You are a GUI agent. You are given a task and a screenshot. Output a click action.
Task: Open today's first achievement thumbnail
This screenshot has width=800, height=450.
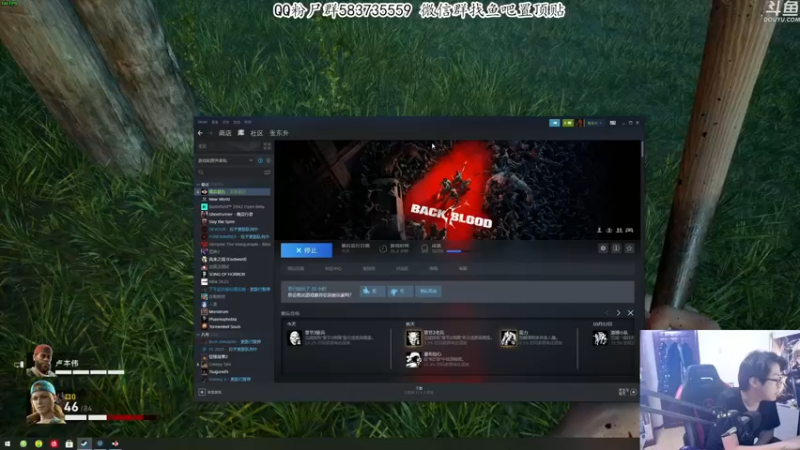pos(294,337)
